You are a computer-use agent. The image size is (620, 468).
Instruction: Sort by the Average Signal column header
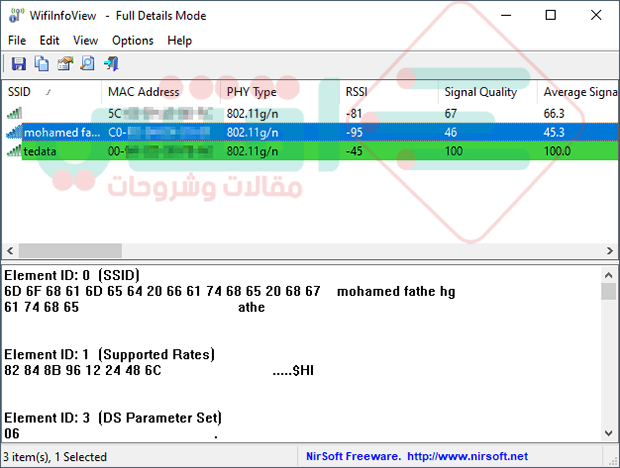tap(578, 92)
